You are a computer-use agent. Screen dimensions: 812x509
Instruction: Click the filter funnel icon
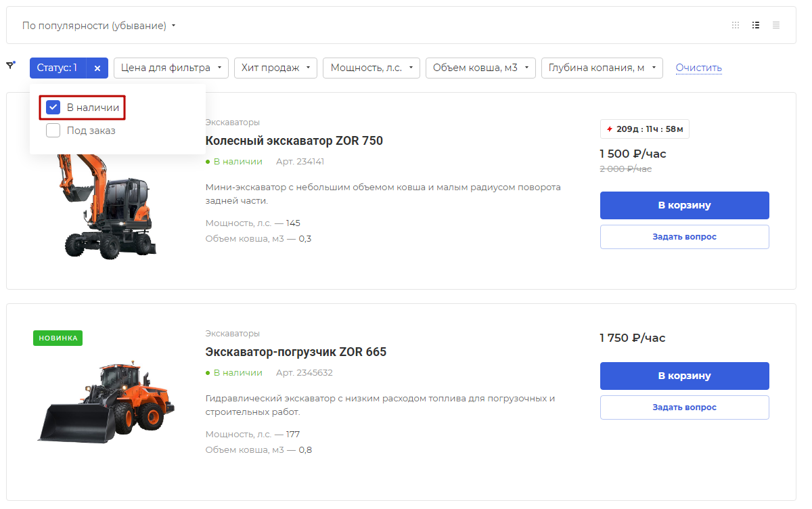tap(11, 65)
